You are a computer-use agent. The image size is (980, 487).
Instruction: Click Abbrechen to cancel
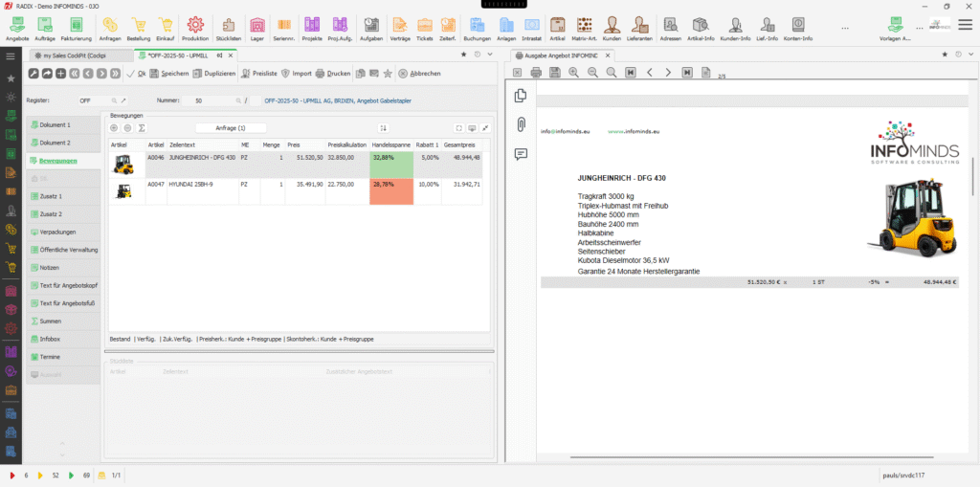(419, 74)
